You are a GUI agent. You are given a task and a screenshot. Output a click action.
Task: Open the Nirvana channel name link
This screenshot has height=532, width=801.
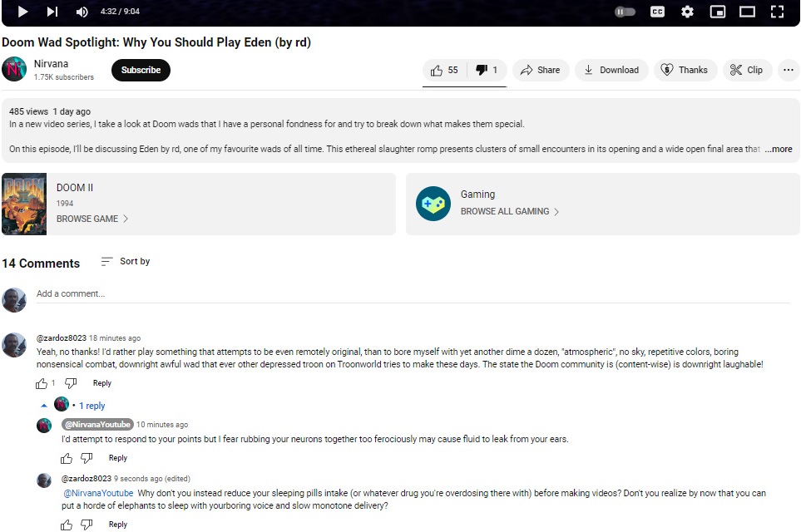51,64
